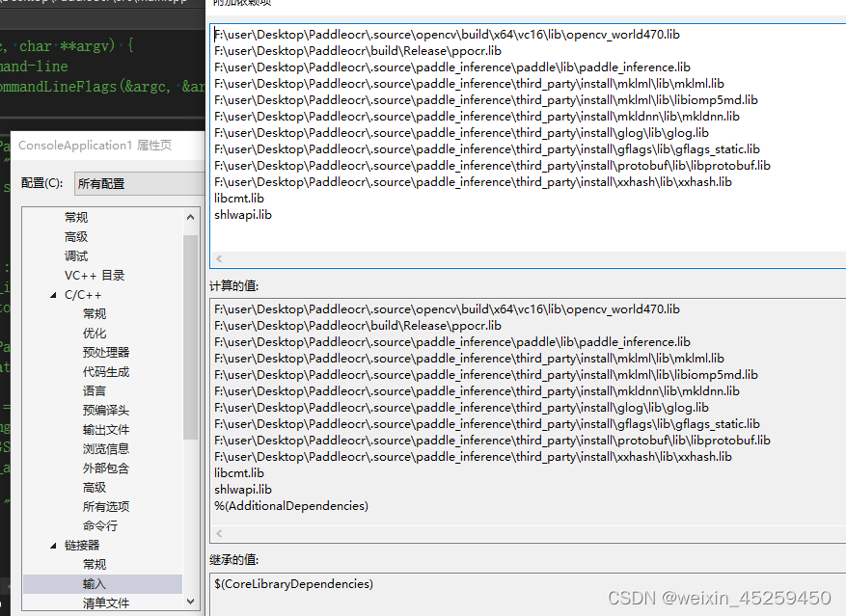
Task: Click libiomp5md.lib line in edit box
Action: (x=485, y=100)
